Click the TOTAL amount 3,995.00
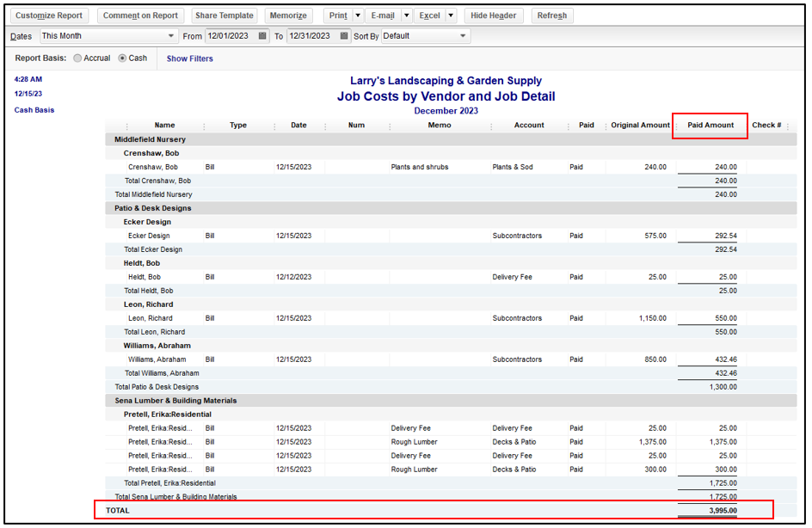The image size is (812, 528). coord(723,511)
